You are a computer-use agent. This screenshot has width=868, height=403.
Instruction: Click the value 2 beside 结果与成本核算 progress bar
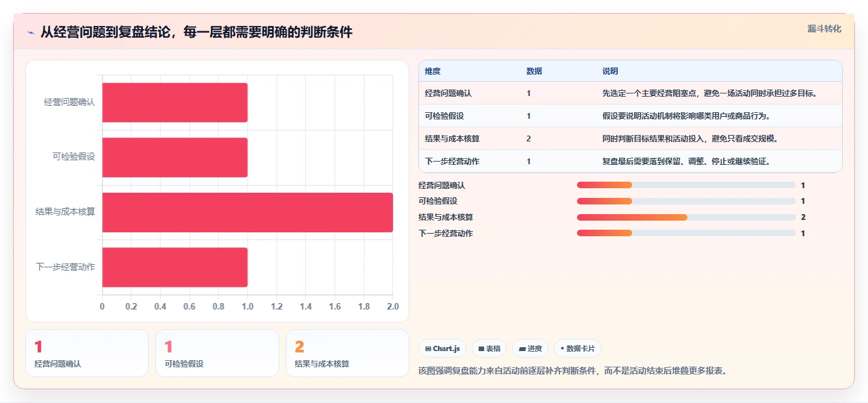click(803, 217)
